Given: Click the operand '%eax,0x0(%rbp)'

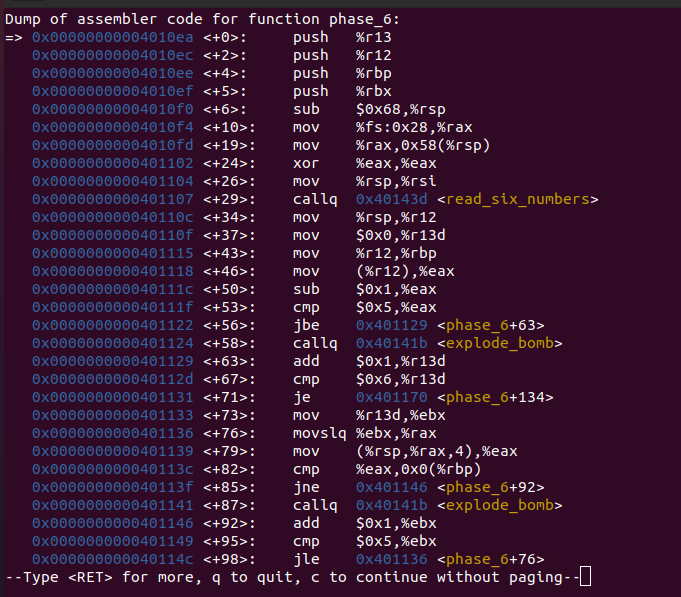Looking at the screenshot, I should pos(419,470).
